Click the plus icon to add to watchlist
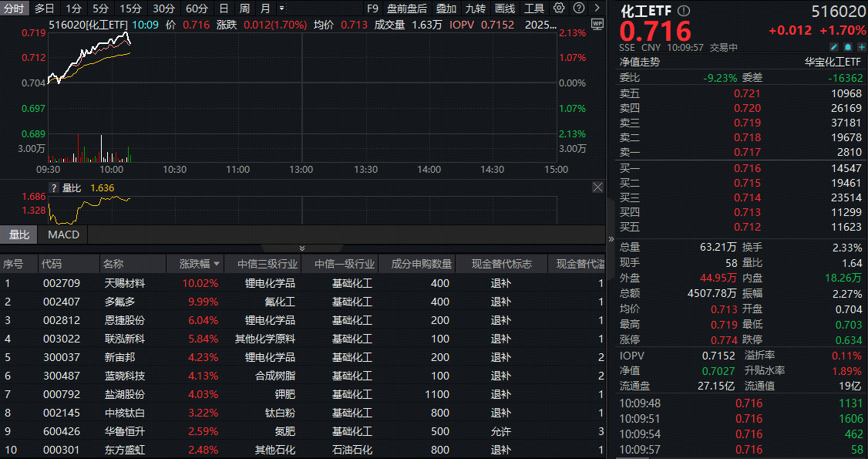Viewport: 868px width, 459px height. [861, 47]
